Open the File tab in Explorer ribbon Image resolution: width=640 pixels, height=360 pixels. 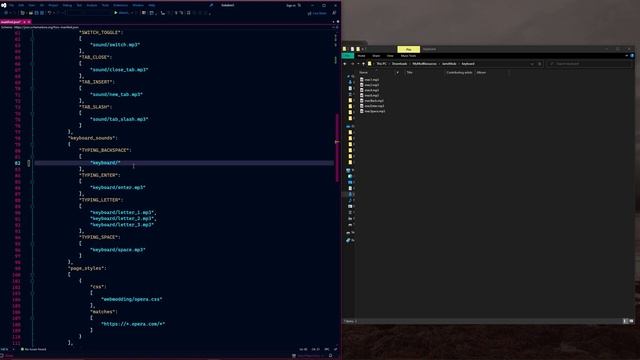(x=348, y=56)
